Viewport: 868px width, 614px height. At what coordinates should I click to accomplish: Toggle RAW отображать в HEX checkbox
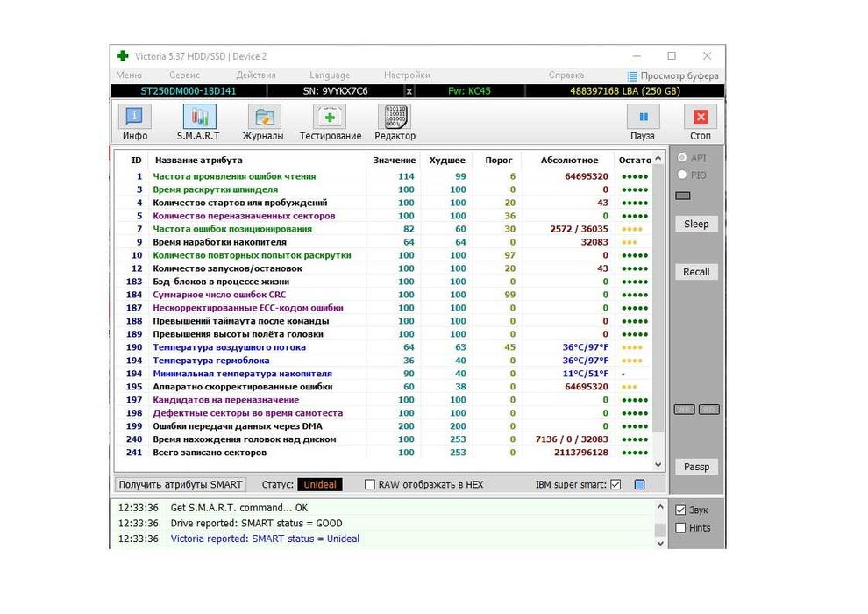click(x=370, y=484)
